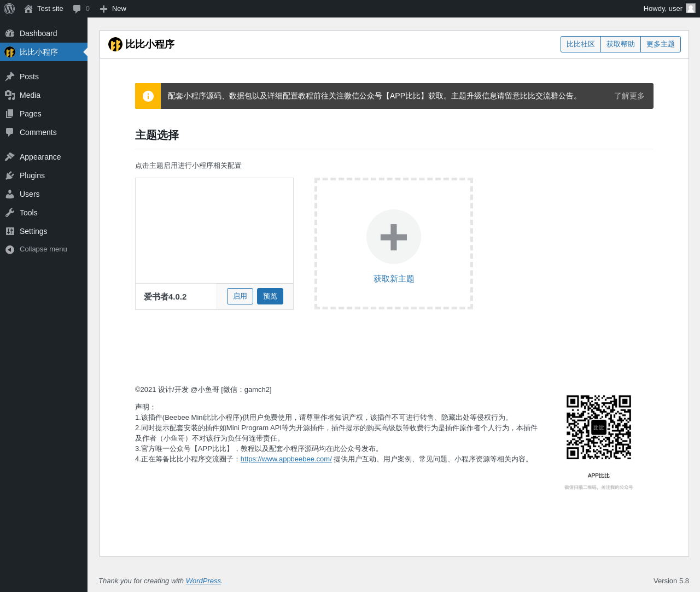Click 了解更多 in the notice bar
700x592 pixels.
[x=629, y=96]
